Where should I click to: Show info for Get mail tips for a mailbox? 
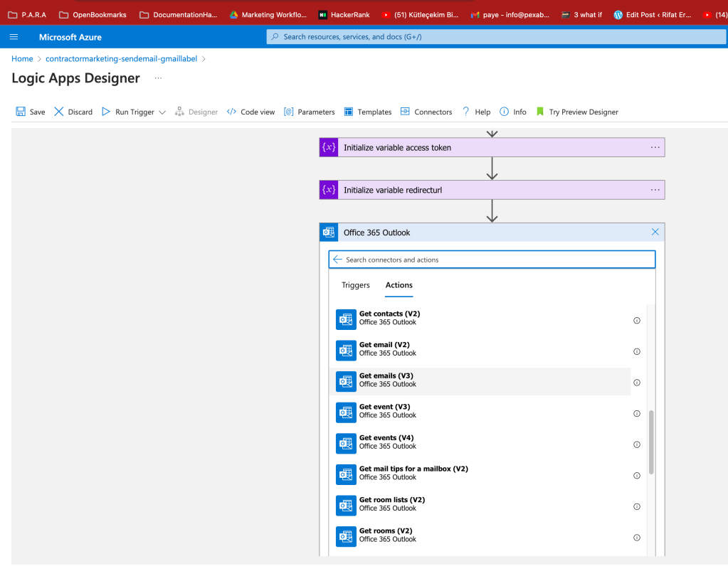point(636,476)
